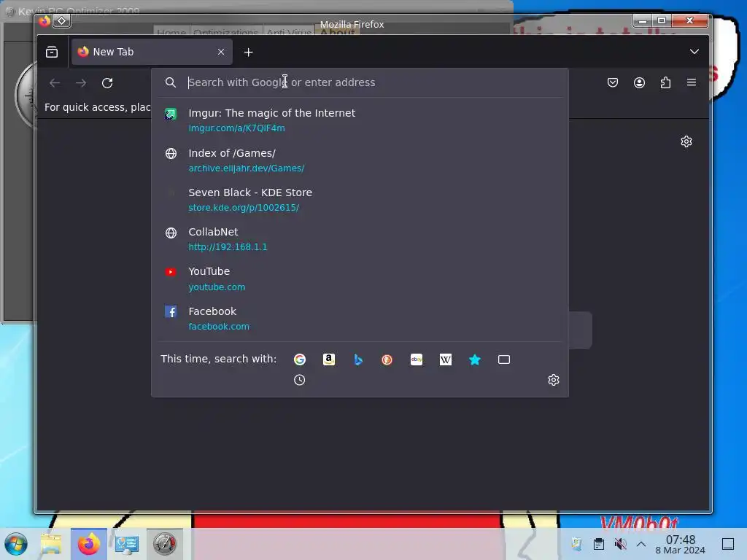Switch to Firefox in taskbar
Screen dimensions: 747x560
click(x=88, y=544)
